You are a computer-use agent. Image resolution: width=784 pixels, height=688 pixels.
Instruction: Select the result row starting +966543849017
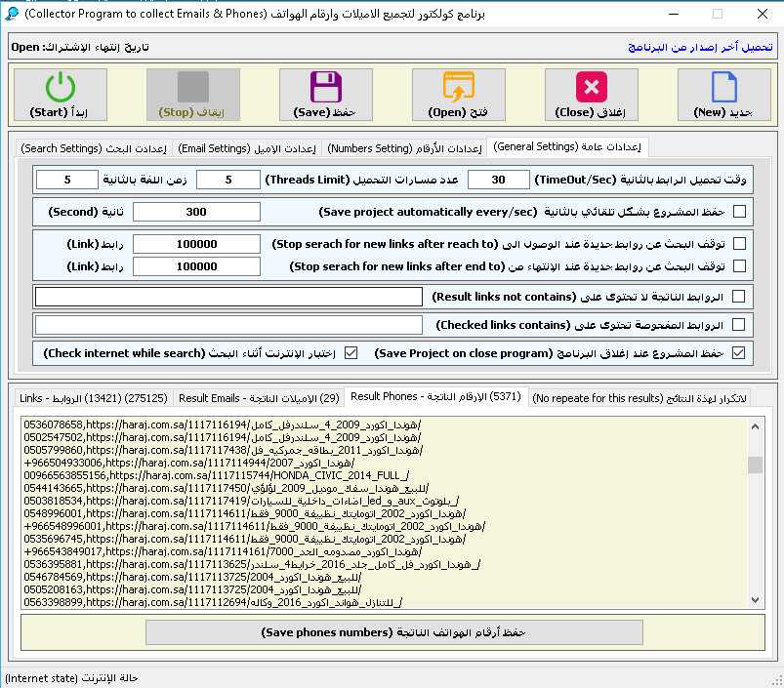click(223, 551)
